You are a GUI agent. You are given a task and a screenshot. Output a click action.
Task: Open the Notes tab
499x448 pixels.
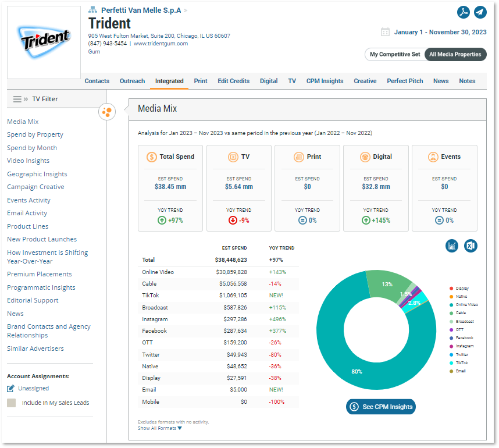pos(467,81)
